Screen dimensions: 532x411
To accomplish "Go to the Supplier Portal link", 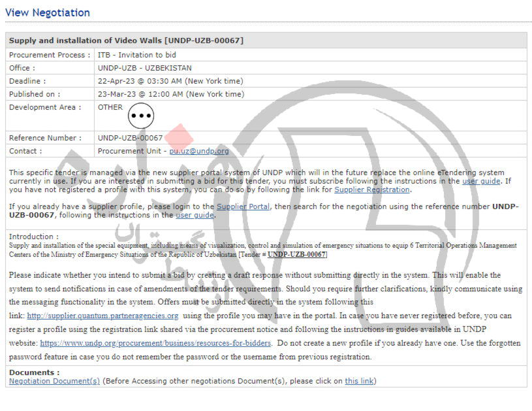I will pyautogui.click(x=243, y=206).
